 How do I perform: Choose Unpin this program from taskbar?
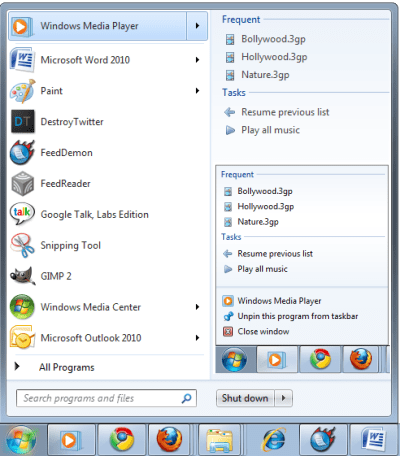(x=297, y=316)
